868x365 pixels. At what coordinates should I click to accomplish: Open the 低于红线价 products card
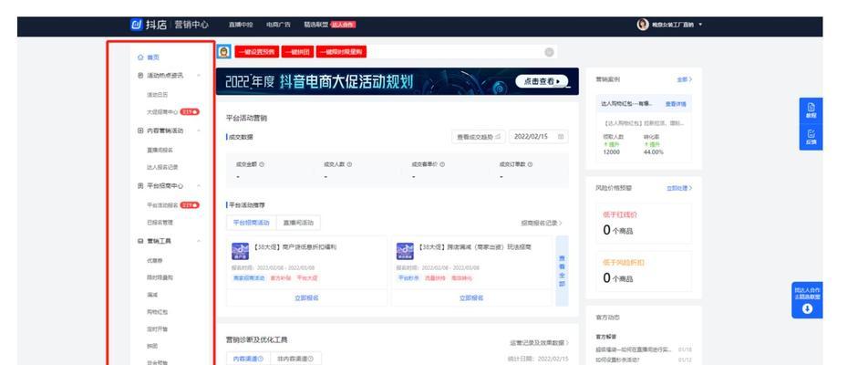644,224
